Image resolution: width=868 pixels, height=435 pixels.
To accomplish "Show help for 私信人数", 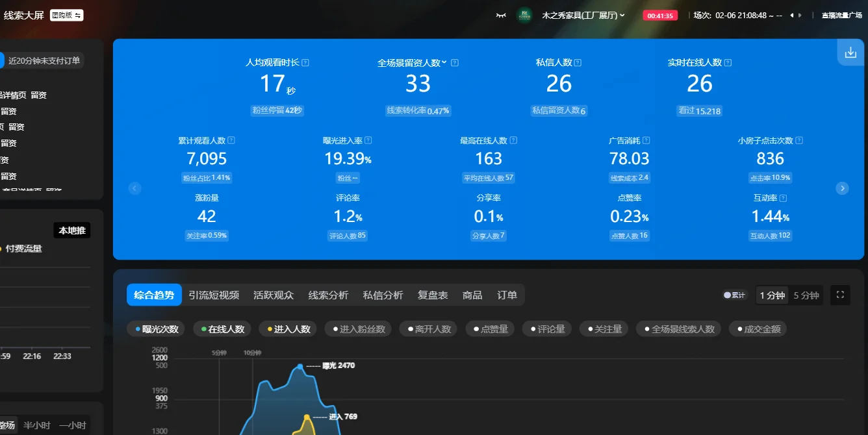I will pyautogui.click(x=578, y=63).
